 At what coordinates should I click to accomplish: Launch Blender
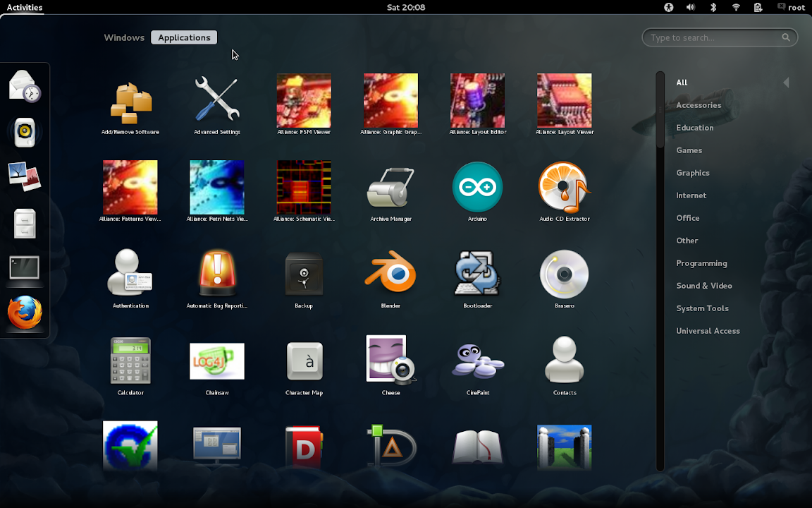tap(391, 277)
